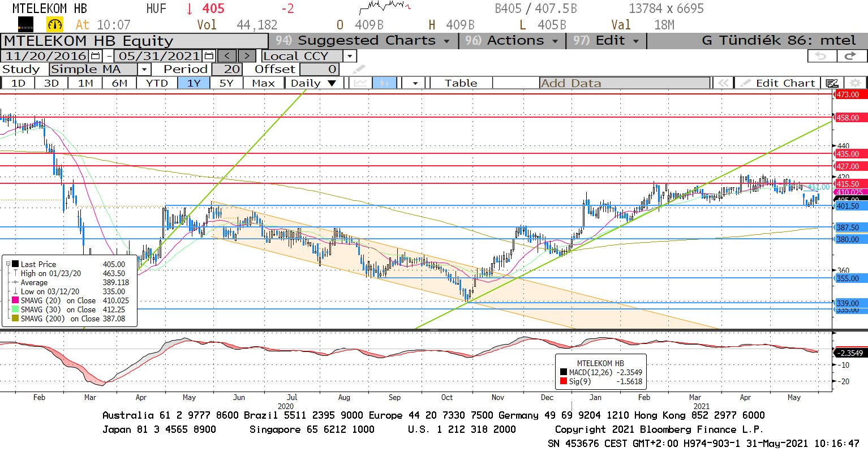Image resolution: width=868 pixels, height=460 pixels.
Task: Shift date range forward with right arrow
Action: (247, 56)
